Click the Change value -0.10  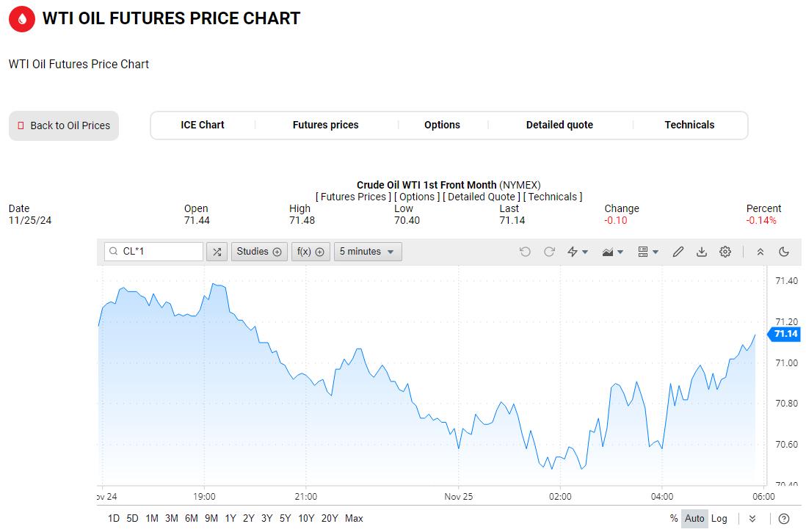coord(616,221)
